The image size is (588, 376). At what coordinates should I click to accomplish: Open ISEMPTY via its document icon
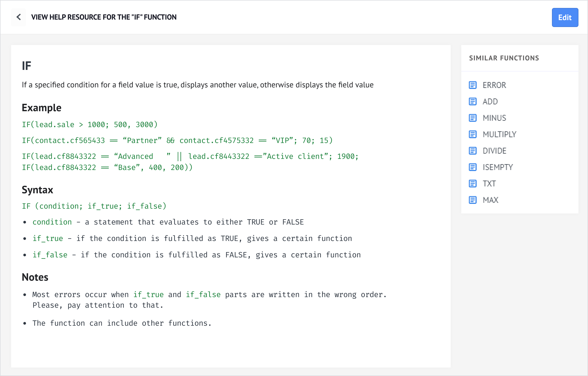[473, 167]
